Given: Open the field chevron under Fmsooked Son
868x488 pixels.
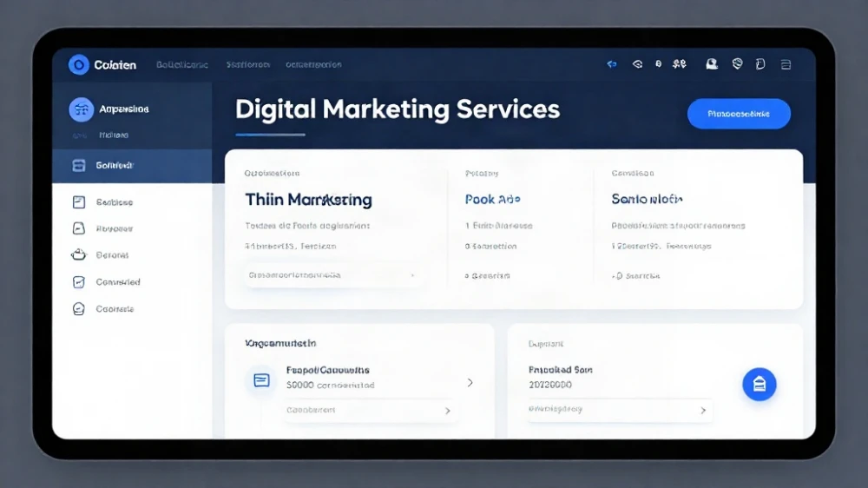Looking at the screenshot, I should [x=703, y=411].
